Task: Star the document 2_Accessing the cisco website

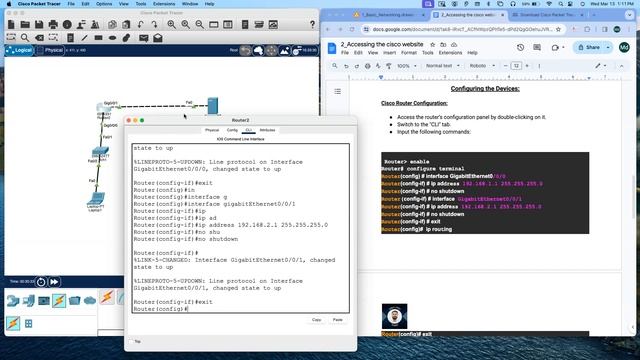Action: tap(432, 44)
